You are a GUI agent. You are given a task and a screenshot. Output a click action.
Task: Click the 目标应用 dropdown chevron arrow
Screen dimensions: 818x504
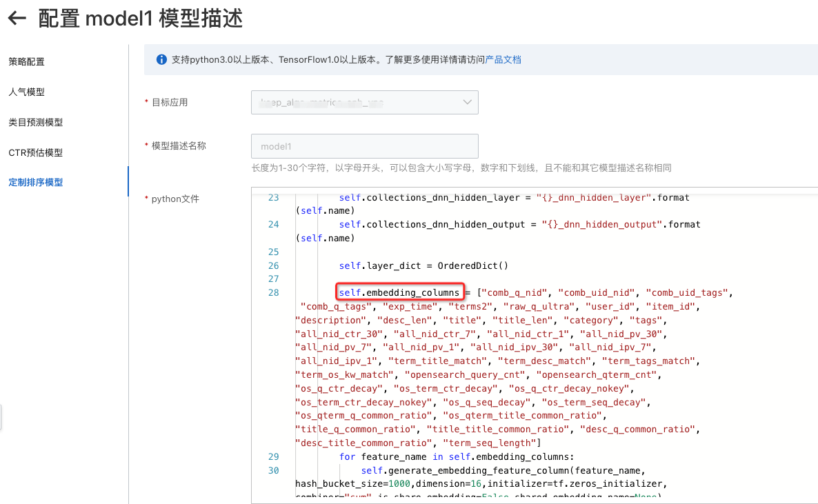(x=467, y=102)
